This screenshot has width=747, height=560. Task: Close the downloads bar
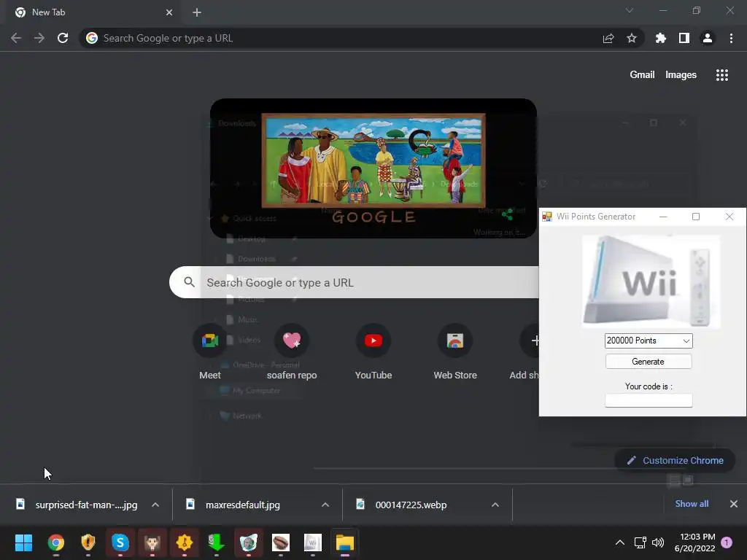(734, 504)
